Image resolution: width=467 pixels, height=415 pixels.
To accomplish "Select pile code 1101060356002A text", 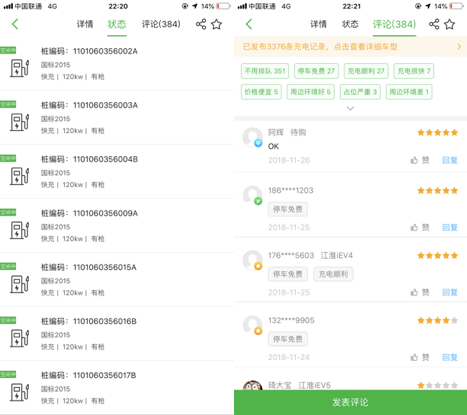I will click(x=105, y=51).
